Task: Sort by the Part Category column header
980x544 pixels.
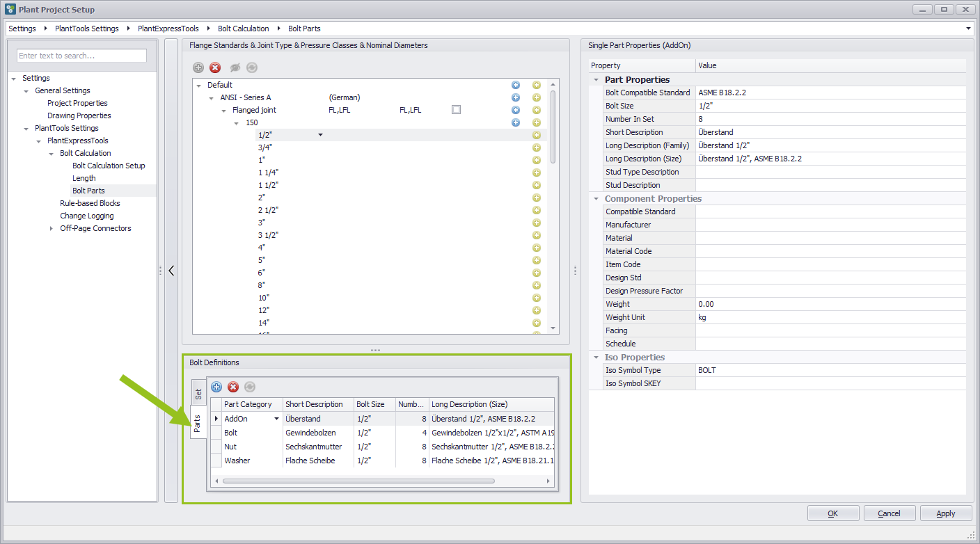Action: click(x=251, y=404)
